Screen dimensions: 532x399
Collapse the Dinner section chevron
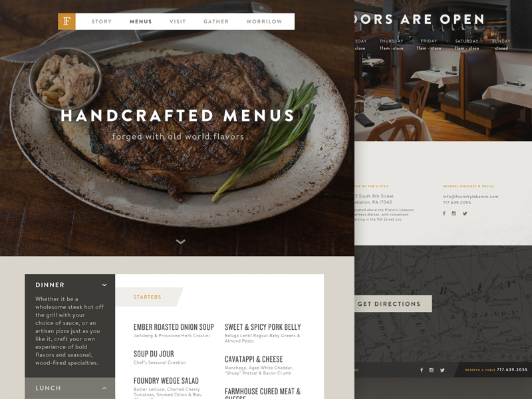(104, 285)
